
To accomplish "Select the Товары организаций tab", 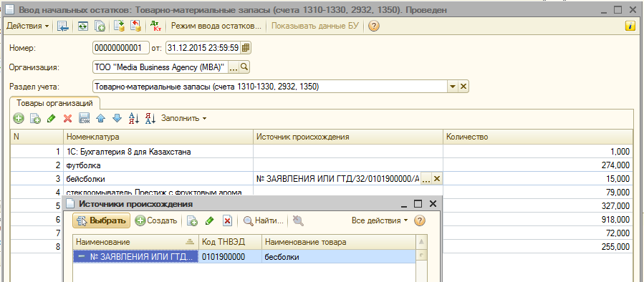I will [54, 102].
